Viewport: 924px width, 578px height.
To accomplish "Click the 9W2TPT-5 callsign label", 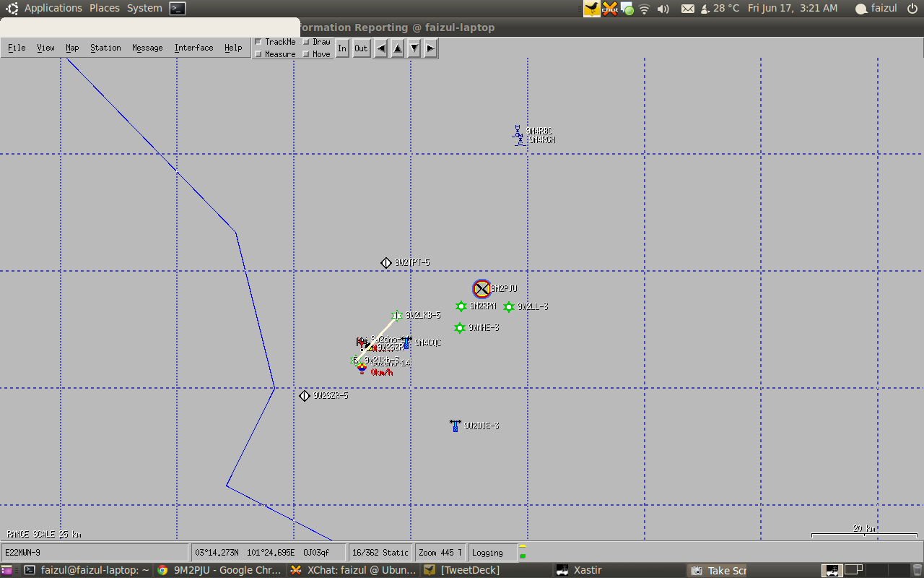I will tap(412, 263).
